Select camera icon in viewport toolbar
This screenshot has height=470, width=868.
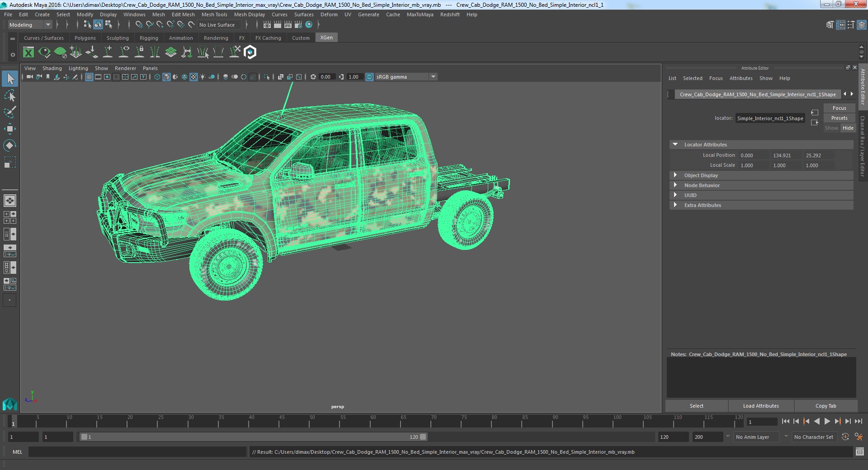point(29,77)
